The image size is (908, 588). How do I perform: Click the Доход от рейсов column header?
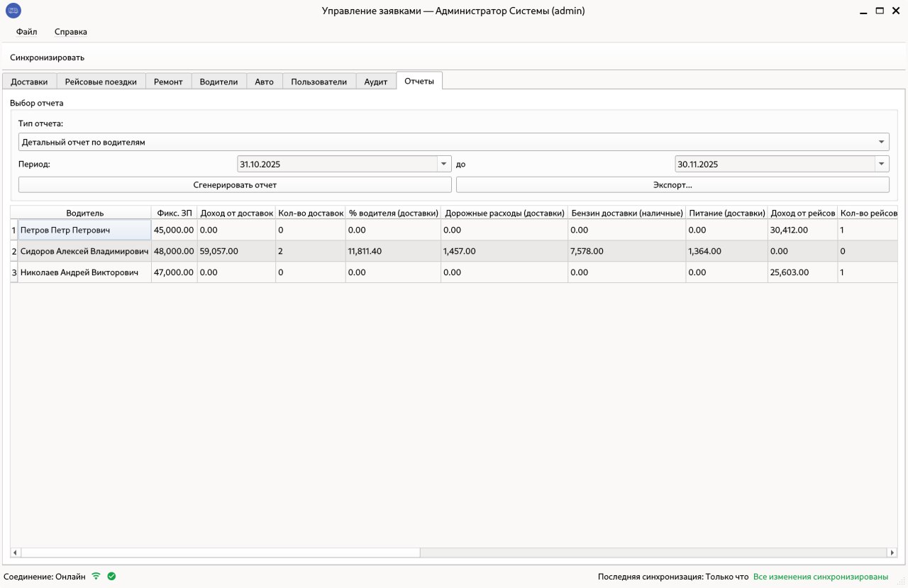[x=802, y=213]
